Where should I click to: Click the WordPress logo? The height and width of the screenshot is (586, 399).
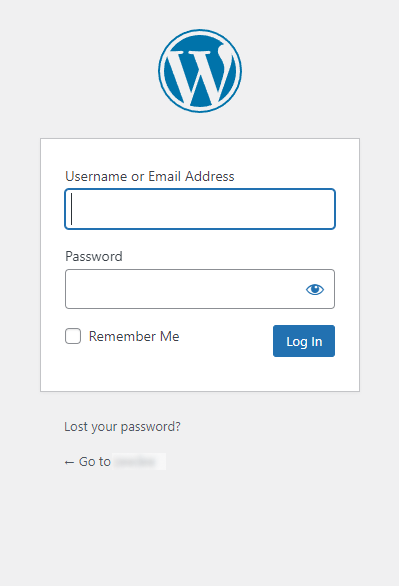(200, 71)
